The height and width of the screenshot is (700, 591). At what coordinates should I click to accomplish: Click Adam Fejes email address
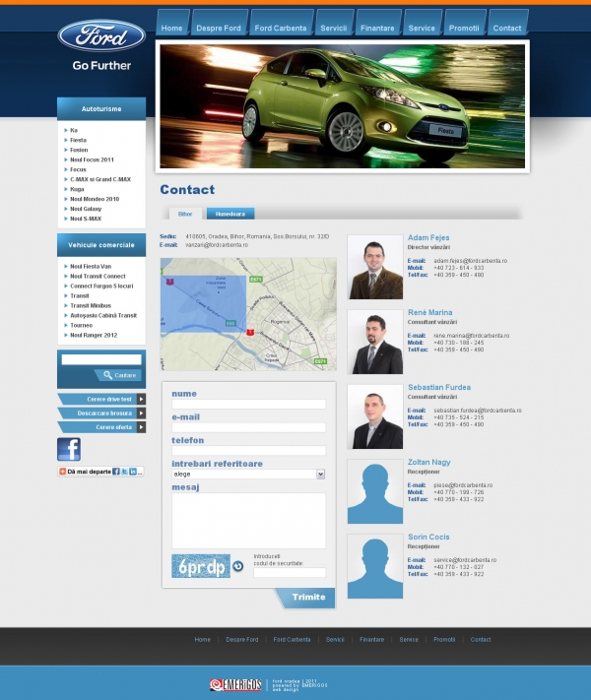pyautogui.click(x=471, y=261)
